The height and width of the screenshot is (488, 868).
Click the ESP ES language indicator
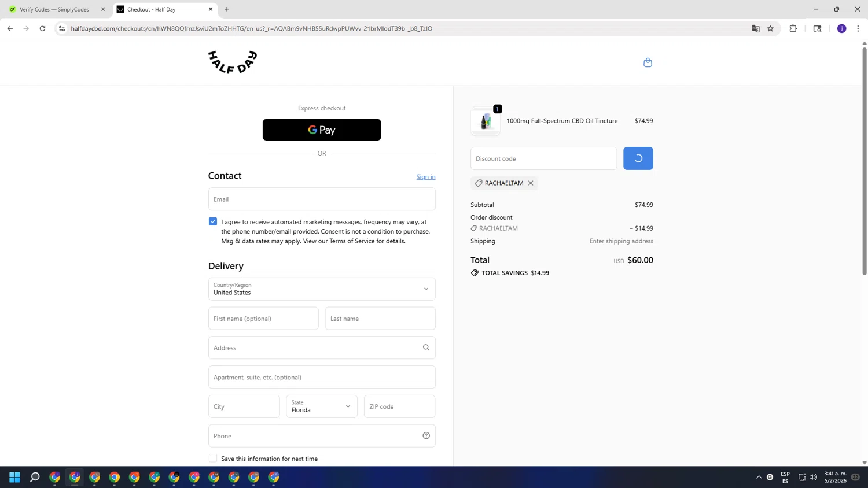(x=785, y=477)
